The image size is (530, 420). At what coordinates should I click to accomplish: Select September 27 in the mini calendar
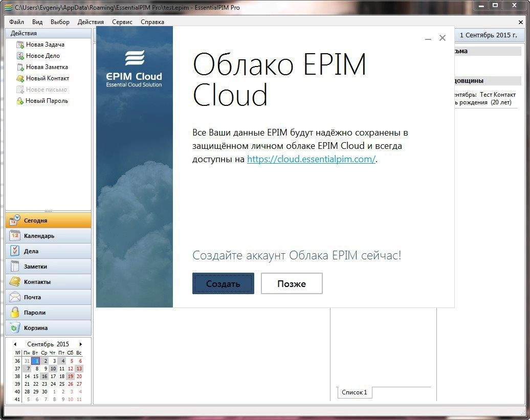[79, 384]
